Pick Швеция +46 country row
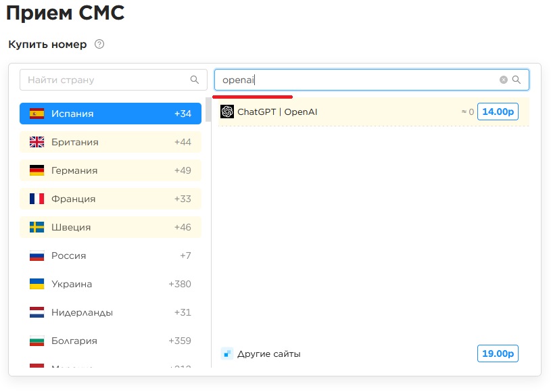Image resolution: width=551 pixels, height=392 pixels. pos(110,227)
